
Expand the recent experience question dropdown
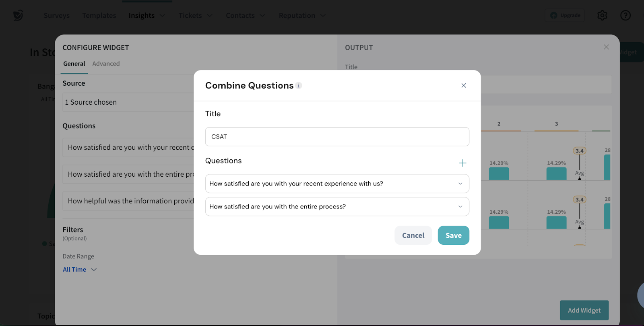(x=460, y=184)
